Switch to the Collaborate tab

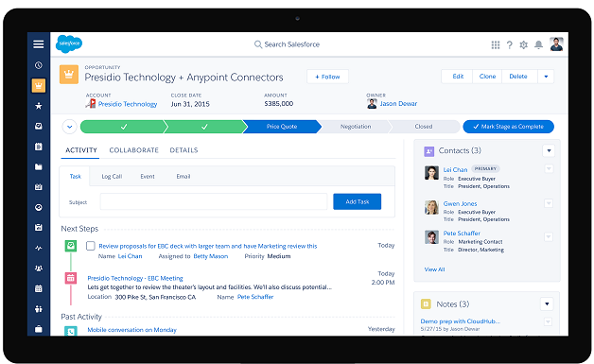[x=133, y=150]
